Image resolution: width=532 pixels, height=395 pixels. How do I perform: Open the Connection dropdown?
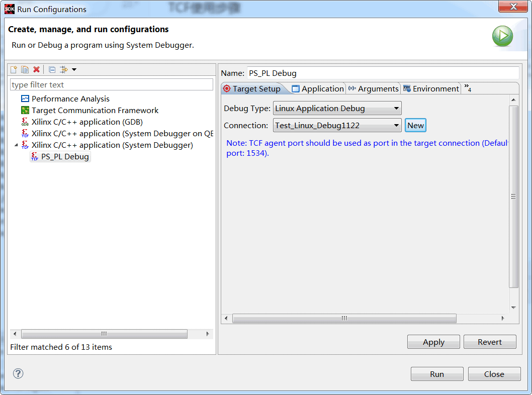(x=395, y=125)
